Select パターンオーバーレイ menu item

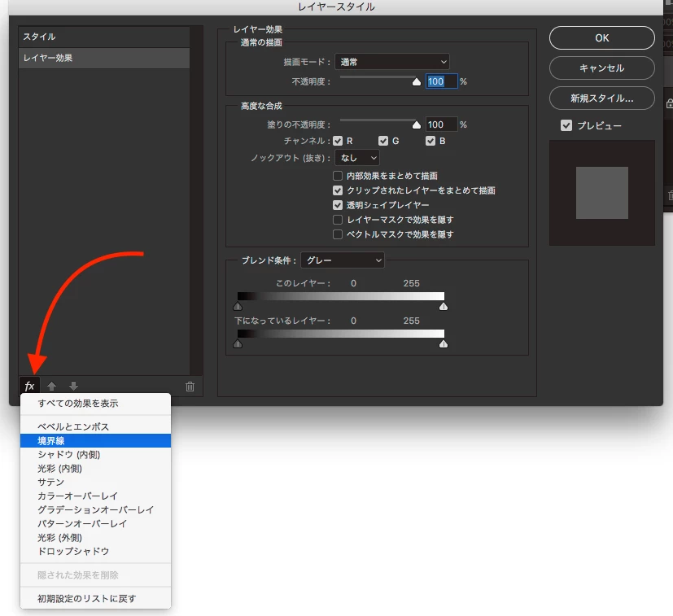(95, 523)
